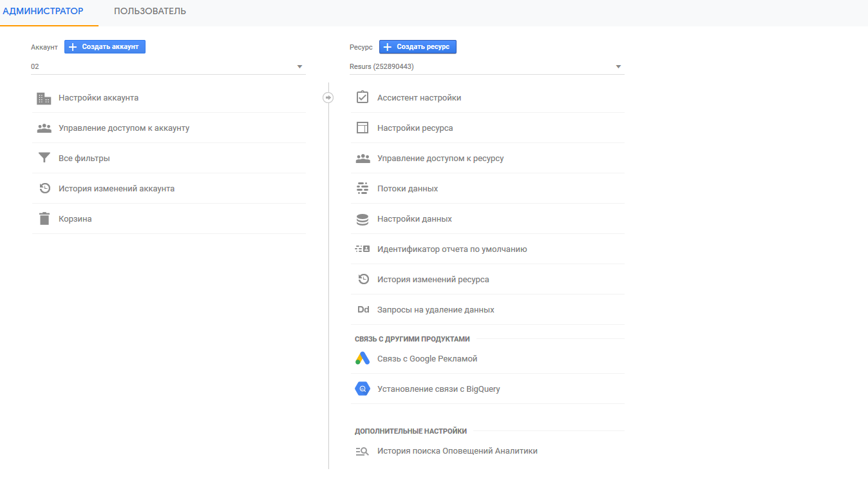Click the funnel icon for all filters
The image size is (868, 482).
click(44, 158)
